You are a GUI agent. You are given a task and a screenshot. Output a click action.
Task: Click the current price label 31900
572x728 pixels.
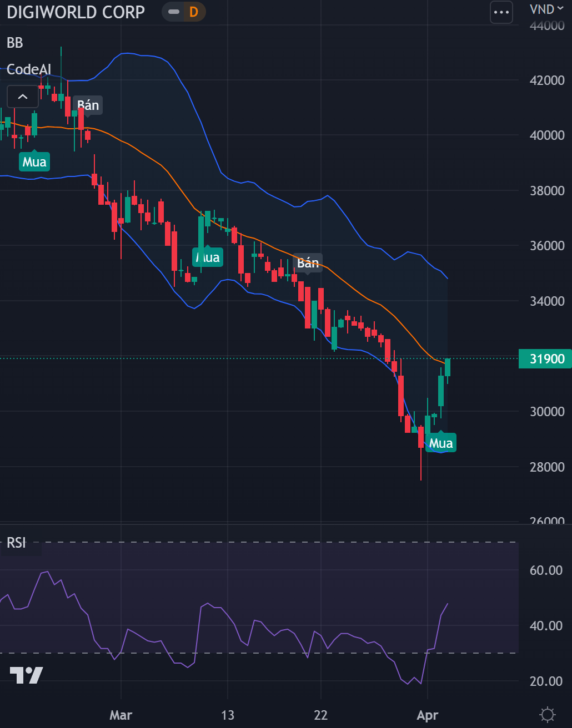(x=545, y=359)
